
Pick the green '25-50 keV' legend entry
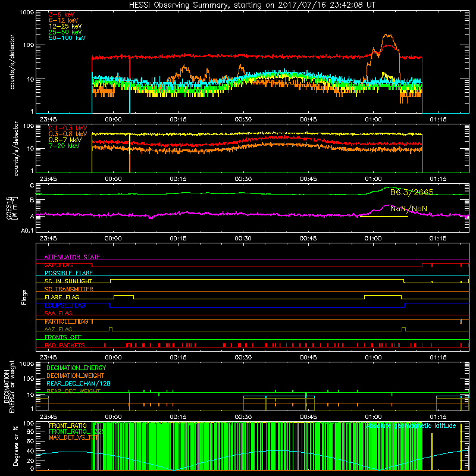[65, 32]
